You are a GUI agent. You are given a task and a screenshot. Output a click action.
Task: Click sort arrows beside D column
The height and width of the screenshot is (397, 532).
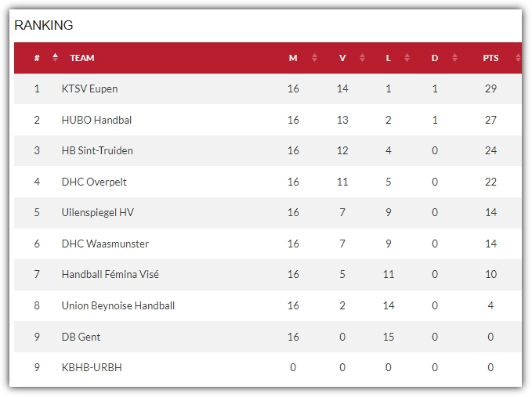coord(454,58)
